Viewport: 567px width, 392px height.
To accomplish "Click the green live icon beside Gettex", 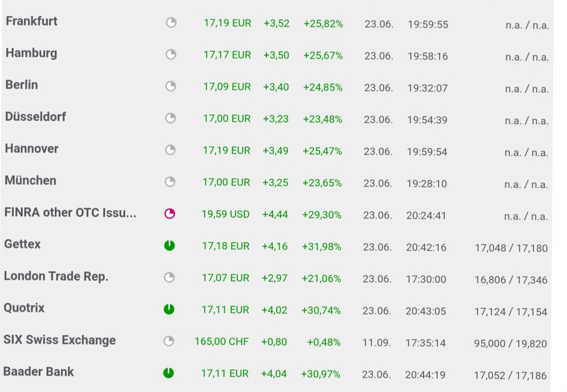I will click(x=169, y=245).
